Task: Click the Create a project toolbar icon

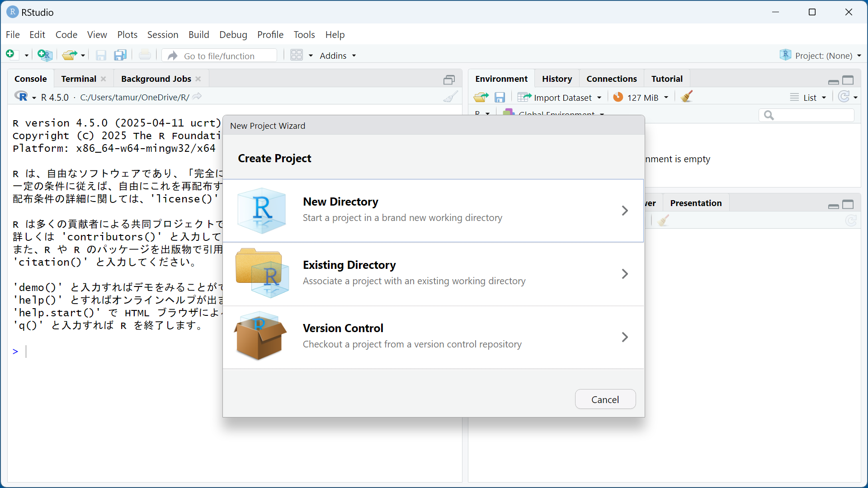Action: 45,55
